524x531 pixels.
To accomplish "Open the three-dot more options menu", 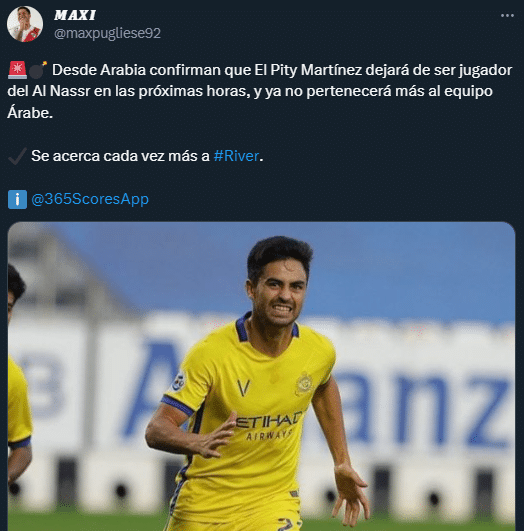I will (x=507, y=16).
